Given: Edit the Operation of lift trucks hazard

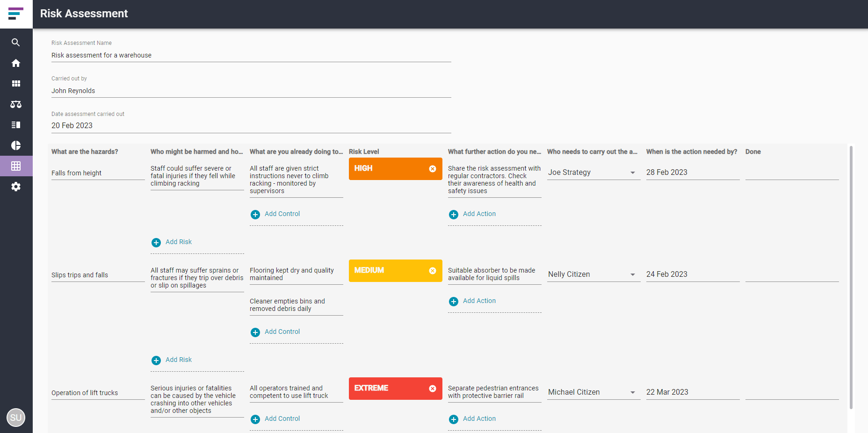Looking at the screenshot, I should coord(98,393).
